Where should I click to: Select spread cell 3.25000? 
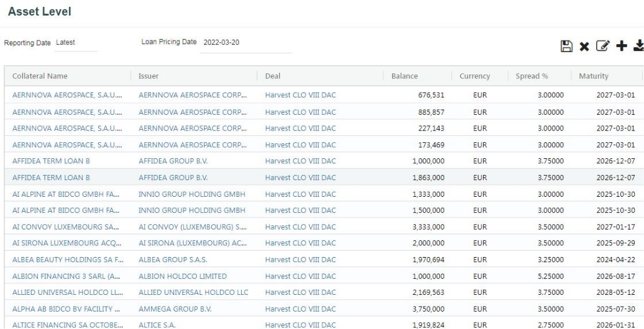pos(551,259)
